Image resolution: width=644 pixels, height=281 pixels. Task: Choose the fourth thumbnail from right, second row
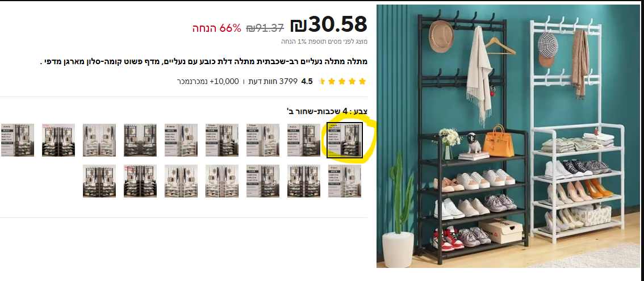[x=222, y=181]
